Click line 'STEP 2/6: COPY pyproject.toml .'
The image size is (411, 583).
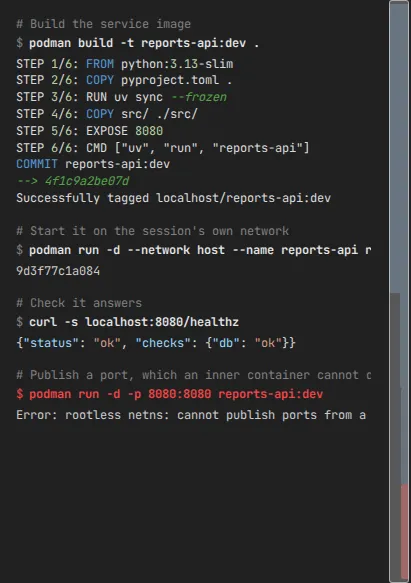pos(124,80)
